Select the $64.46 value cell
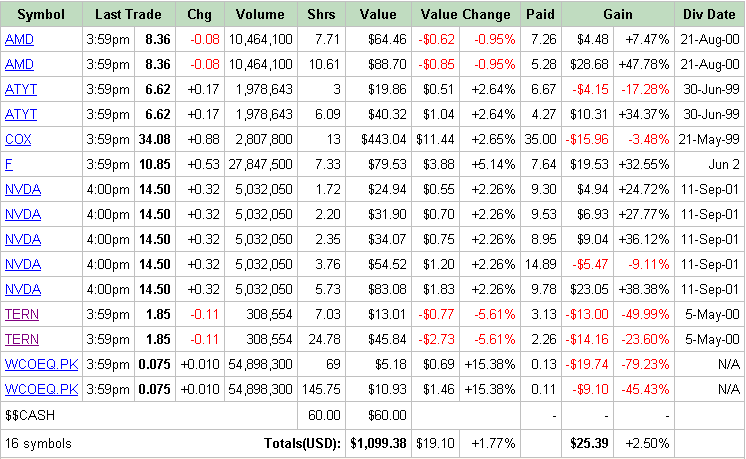 [x=378, y=39]
